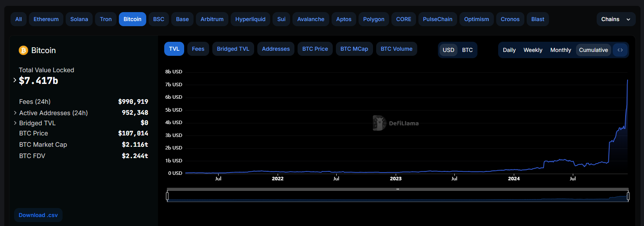This screenshot has width=644, height=226.
Task: Switch to the Ethereum chain
Action: coord(46,19)
